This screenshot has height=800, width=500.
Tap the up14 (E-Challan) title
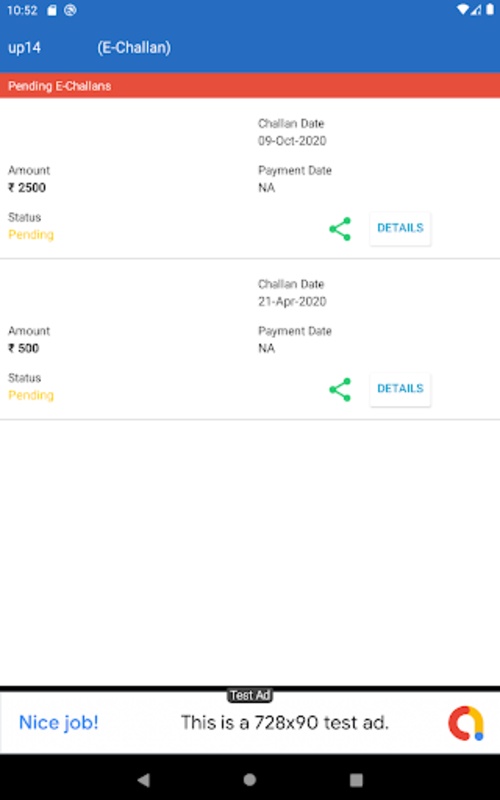click(x=89, y=47)
